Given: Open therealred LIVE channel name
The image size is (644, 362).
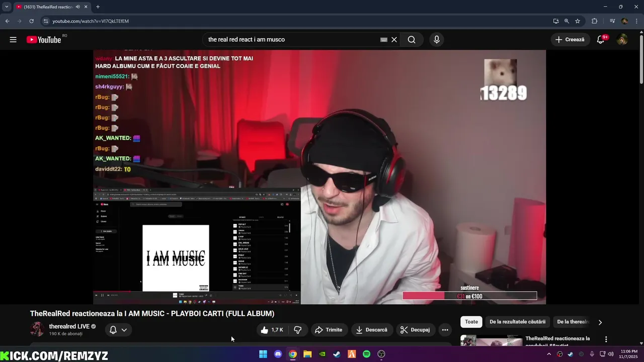Looking at the screenshot, I should 69,326.
